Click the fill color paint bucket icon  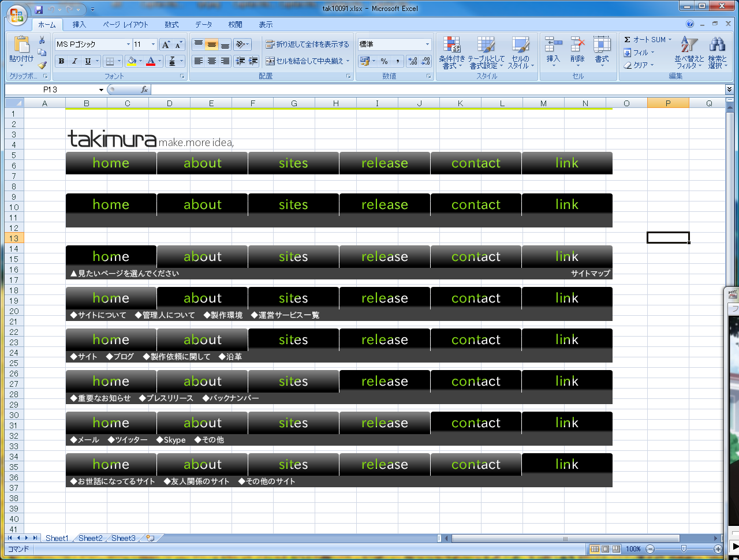[132, 61]
